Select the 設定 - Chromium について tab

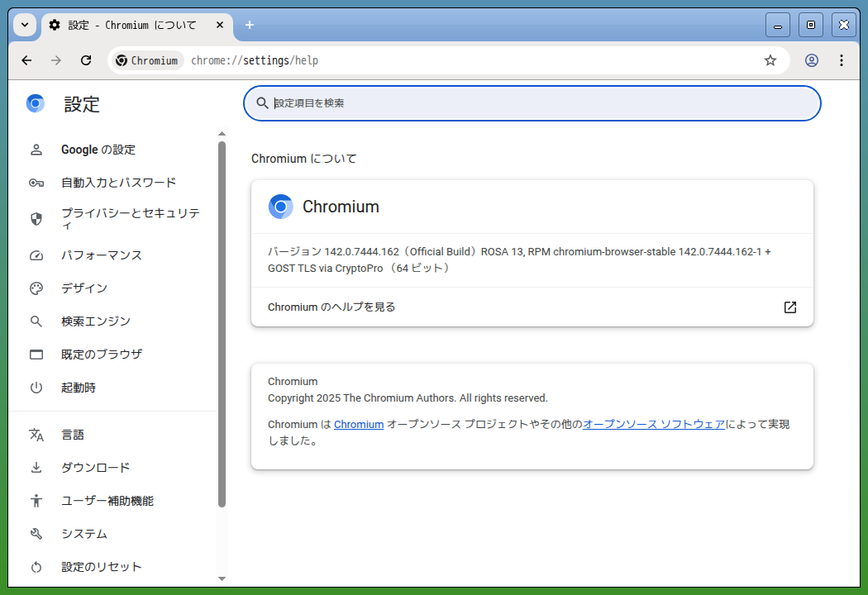point(137,26)
